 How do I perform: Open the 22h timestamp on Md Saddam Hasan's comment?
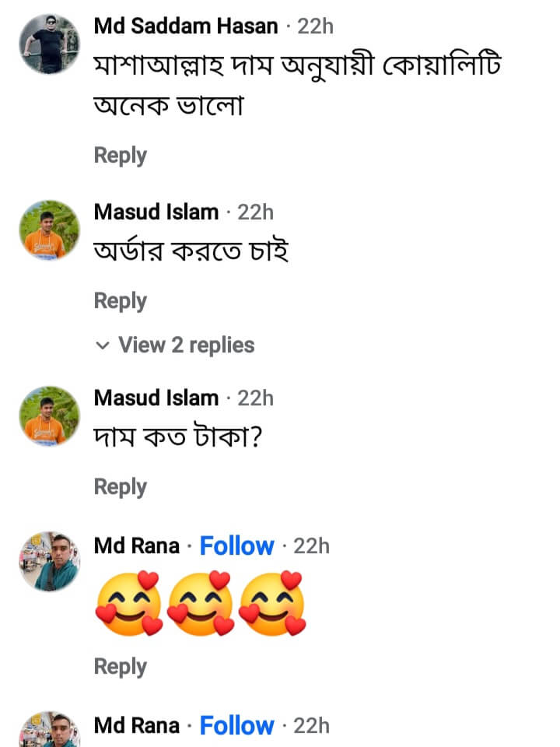coord(315,26)
